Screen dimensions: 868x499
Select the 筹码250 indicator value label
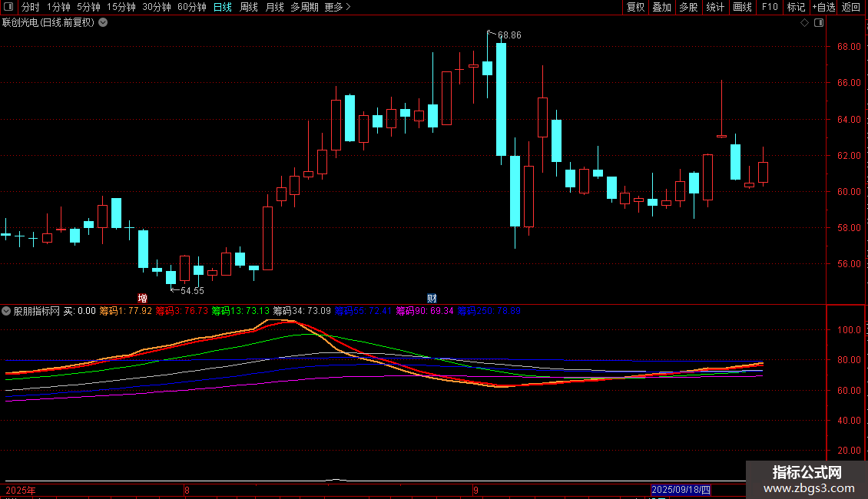(489, 311)
